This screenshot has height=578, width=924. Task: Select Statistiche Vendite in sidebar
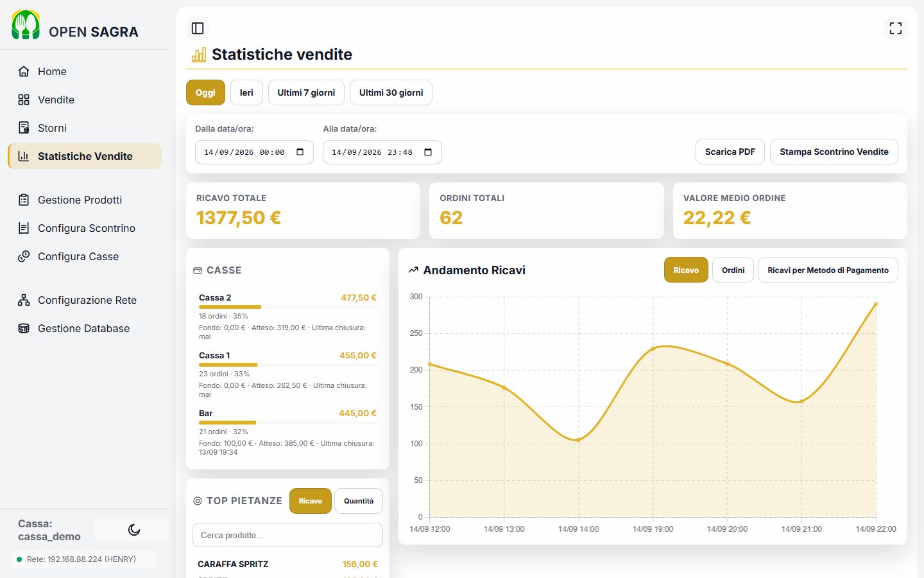coord(85,156)
